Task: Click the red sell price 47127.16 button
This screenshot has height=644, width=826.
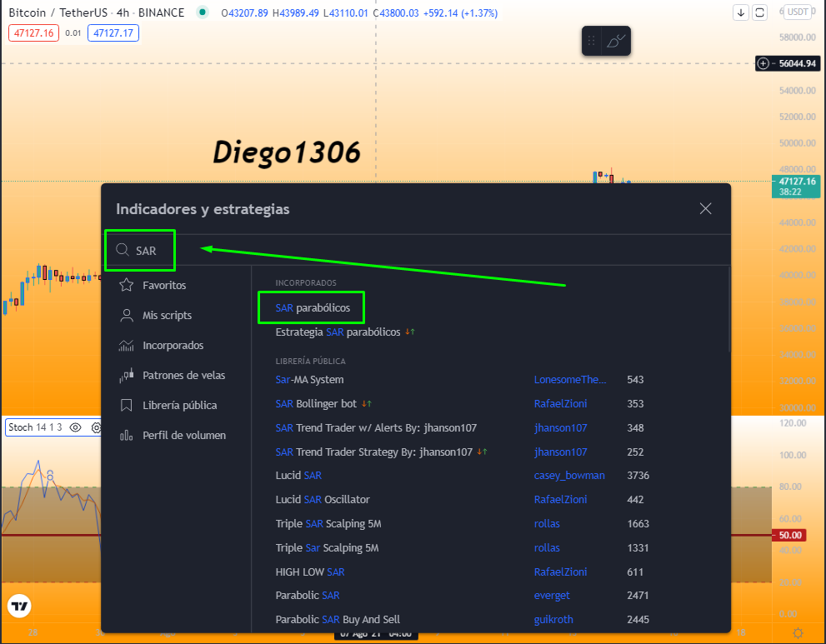Action: [x=33, y=33]
